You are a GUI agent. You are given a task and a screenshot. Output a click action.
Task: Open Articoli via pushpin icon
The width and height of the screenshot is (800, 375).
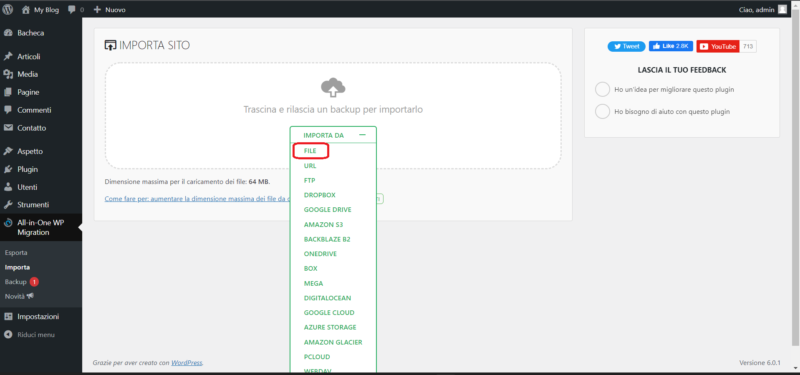pos(8,57)
